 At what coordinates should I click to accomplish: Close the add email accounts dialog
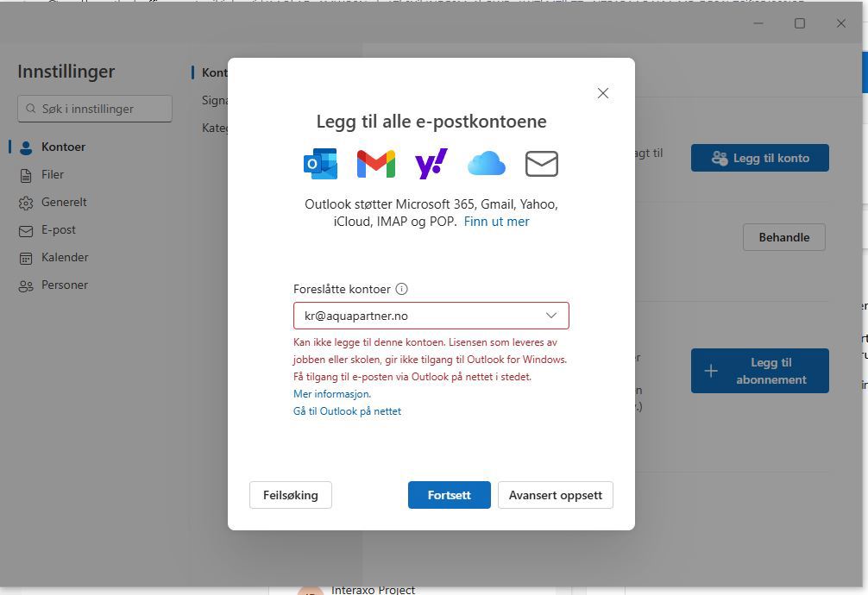pyautogui.click(x=603, y=93)
